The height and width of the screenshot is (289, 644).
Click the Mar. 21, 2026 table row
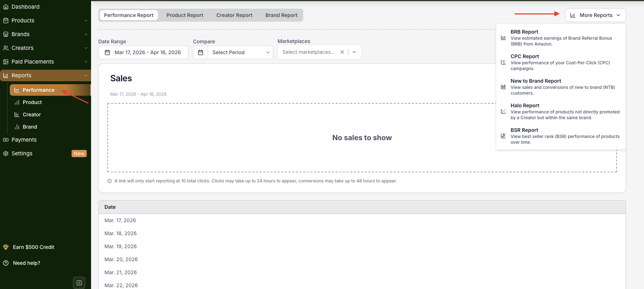(x=362, y=272)
